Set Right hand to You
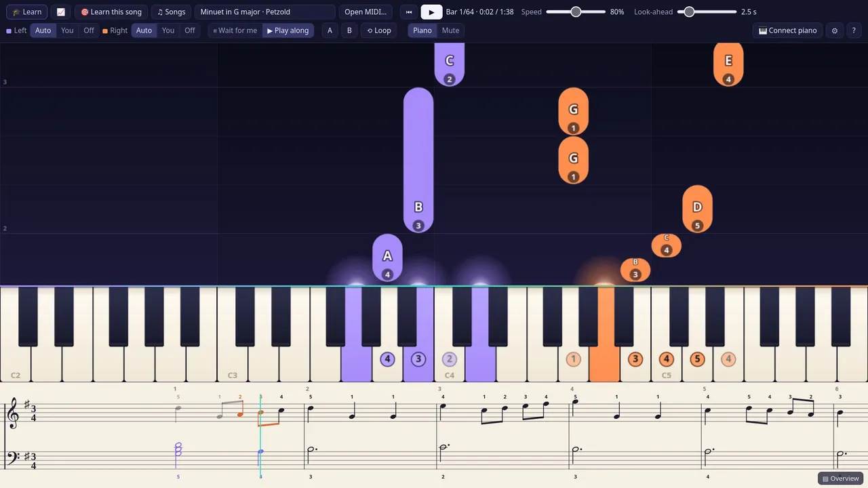The width and height of the screenshot is (868, 488). coord(168,30)
